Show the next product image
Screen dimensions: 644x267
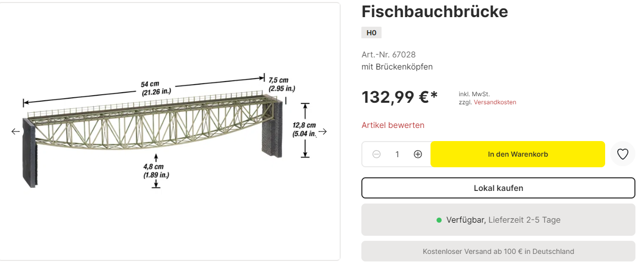point(323,131)
